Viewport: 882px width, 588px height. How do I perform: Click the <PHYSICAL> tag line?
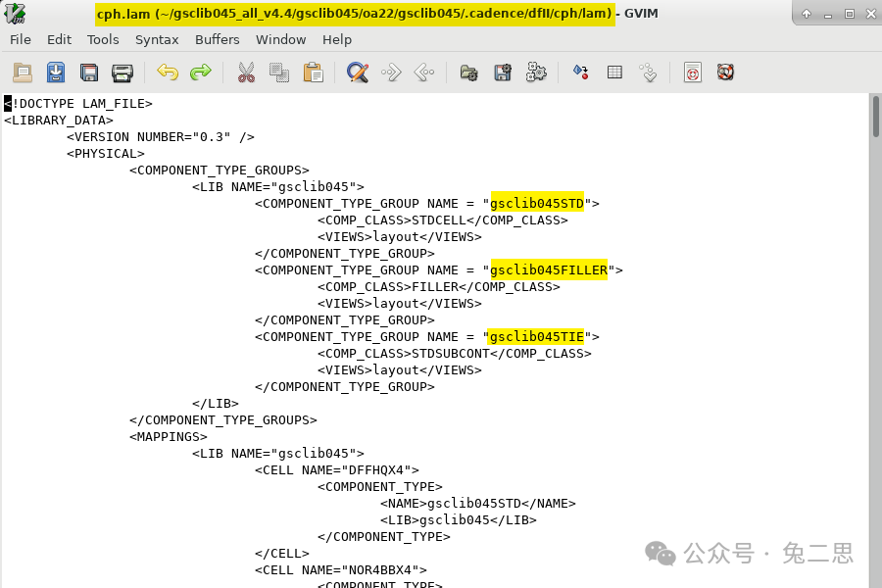point(106,154)
